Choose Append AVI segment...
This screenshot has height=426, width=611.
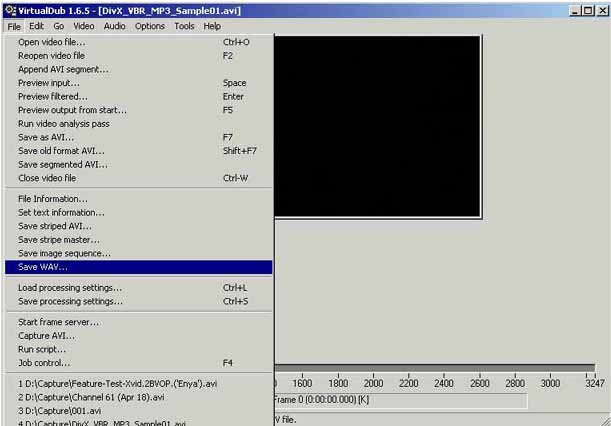139,69
